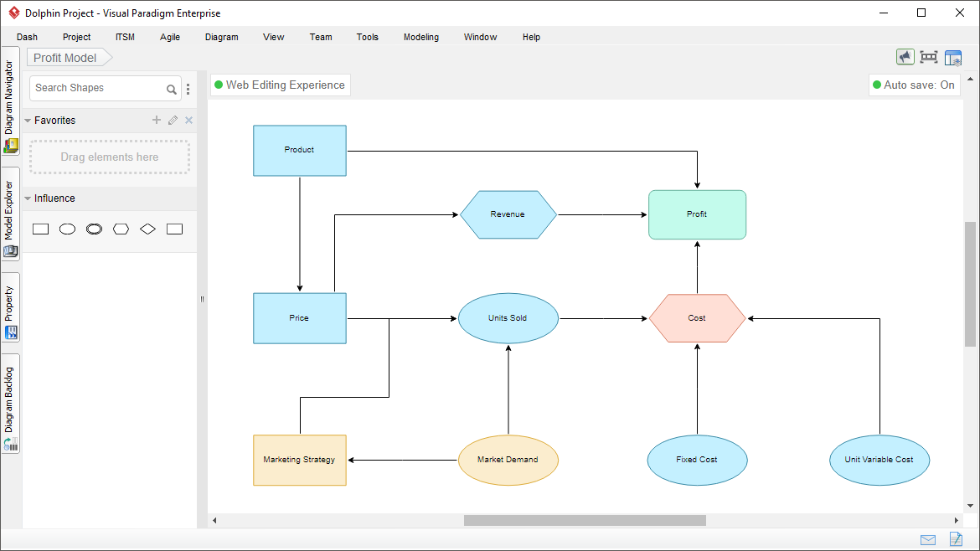Click the scroll down arrow
980x551 pixels.
pyautogui.click(x=970, y=506)
